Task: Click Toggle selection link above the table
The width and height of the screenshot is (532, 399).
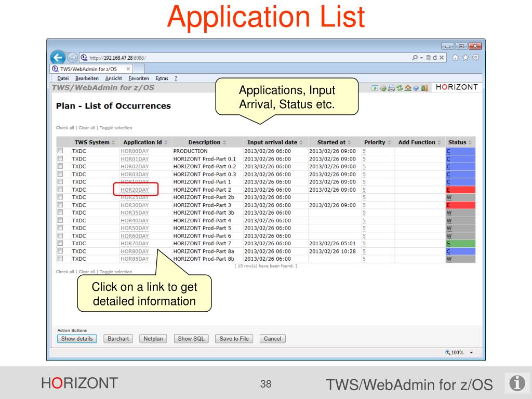Action: pyautogui.click(x=116, y=128)
